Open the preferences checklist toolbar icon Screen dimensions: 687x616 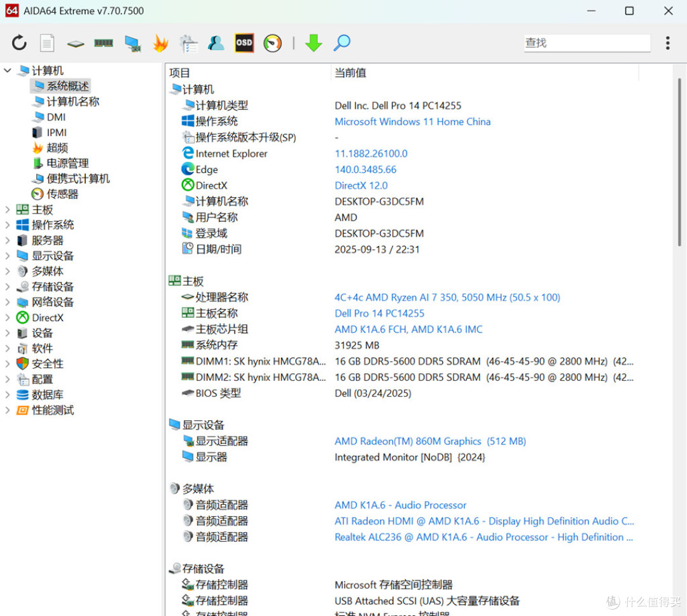pyautogui.click(x=189, y=43)
